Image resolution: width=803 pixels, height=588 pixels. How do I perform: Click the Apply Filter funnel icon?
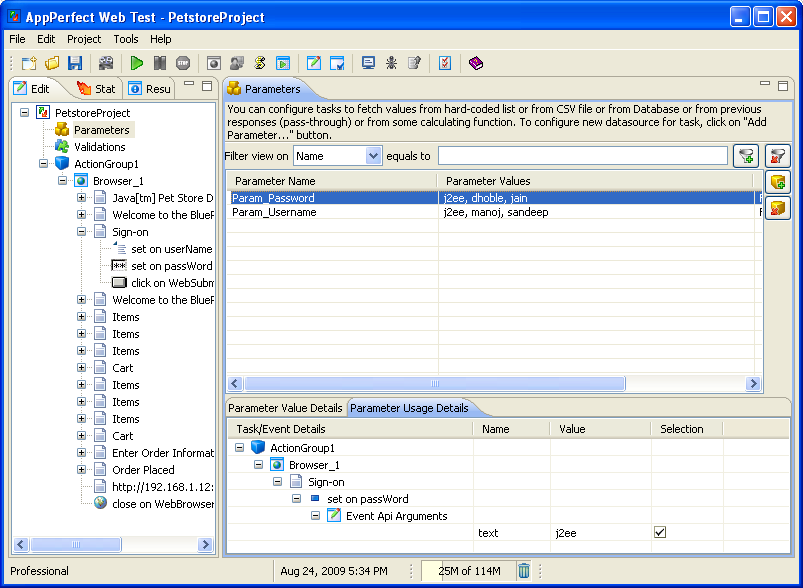click(x=746, y=155)
